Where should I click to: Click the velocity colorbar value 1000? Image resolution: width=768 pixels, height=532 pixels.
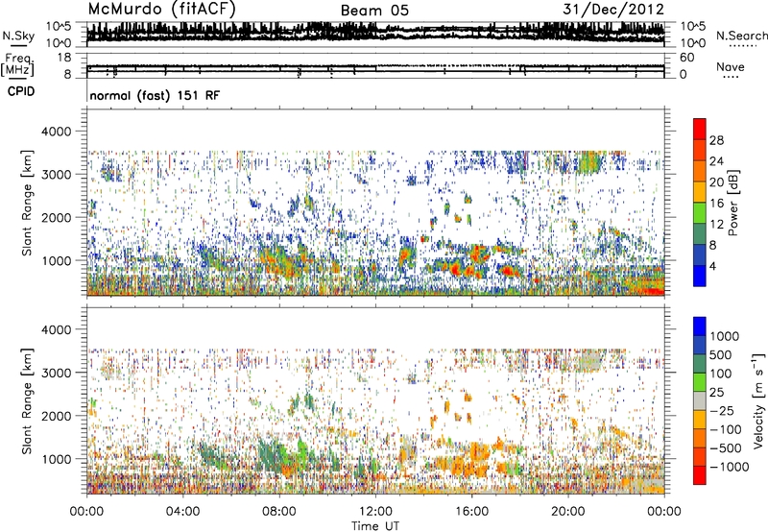point(725,336)
